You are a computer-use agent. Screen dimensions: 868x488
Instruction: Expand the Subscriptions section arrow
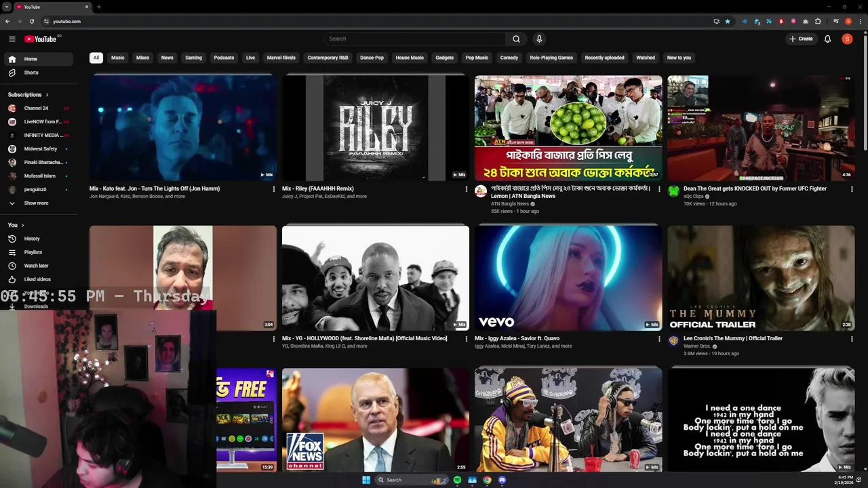click(47, 95)
